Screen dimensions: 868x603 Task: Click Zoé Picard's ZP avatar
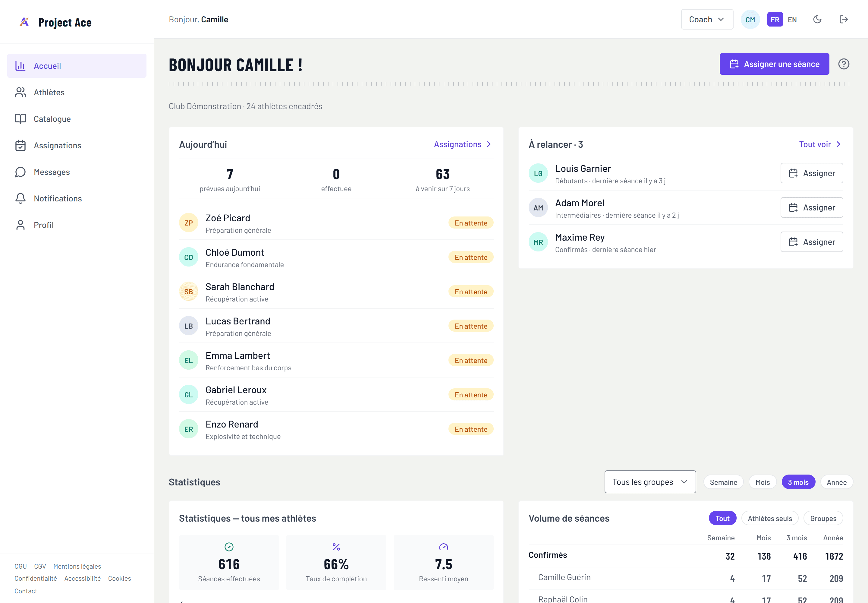(x=188, y=223)
